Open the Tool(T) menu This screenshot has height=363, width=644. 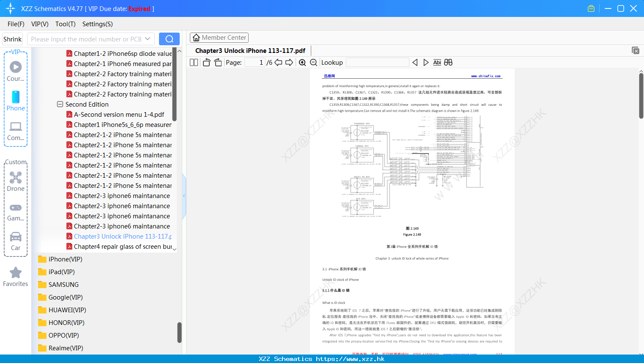pos(66,24)
